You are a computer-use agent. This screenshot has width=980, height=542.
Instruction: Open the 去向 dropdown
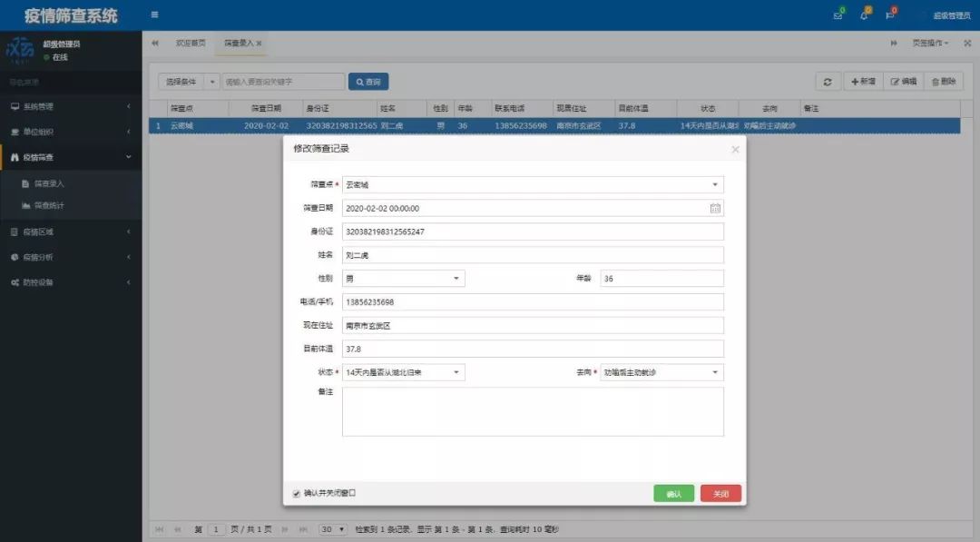pos(714,372)
